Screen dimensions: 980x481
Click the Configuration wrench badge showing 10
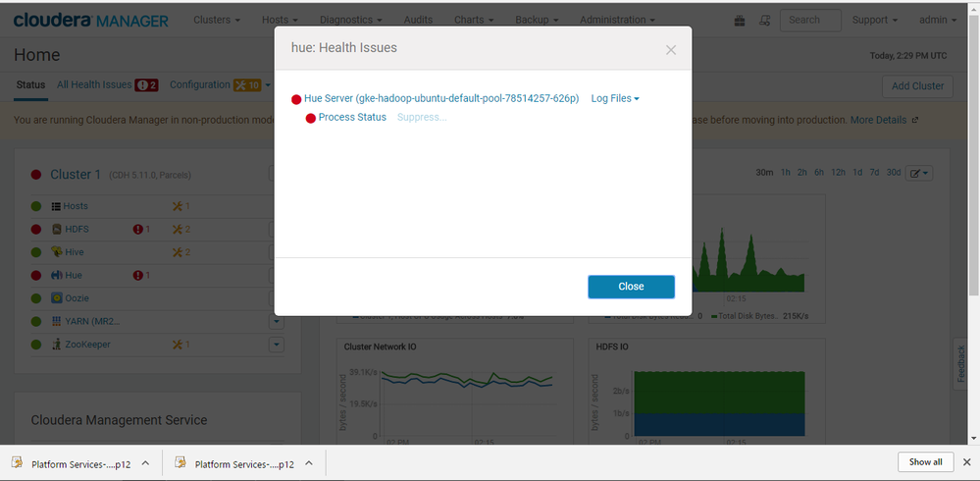point(247,85)
